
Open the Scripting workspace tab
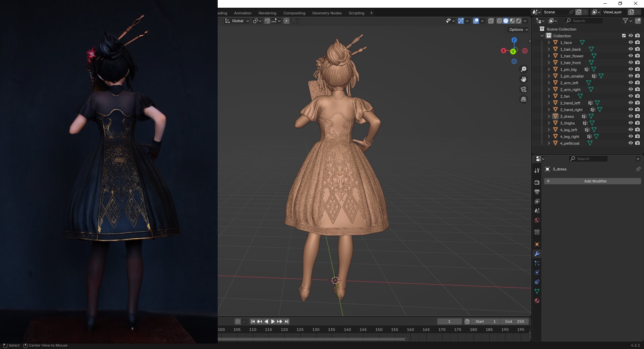point(356,13)
